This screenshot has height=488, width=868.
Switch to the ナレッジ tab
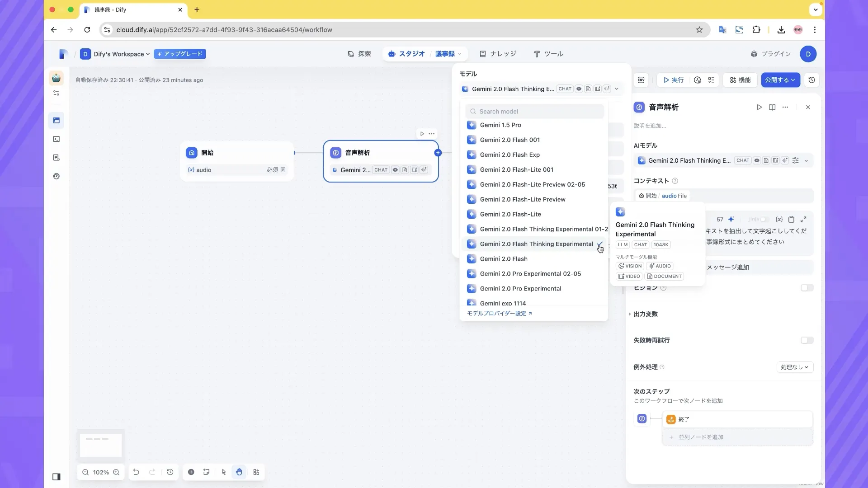[x=498, y=54]
